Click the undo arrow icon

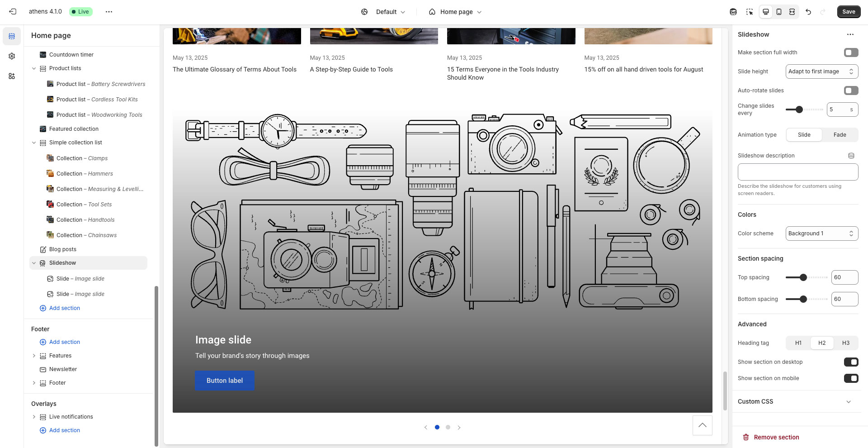tap(808, 12)
